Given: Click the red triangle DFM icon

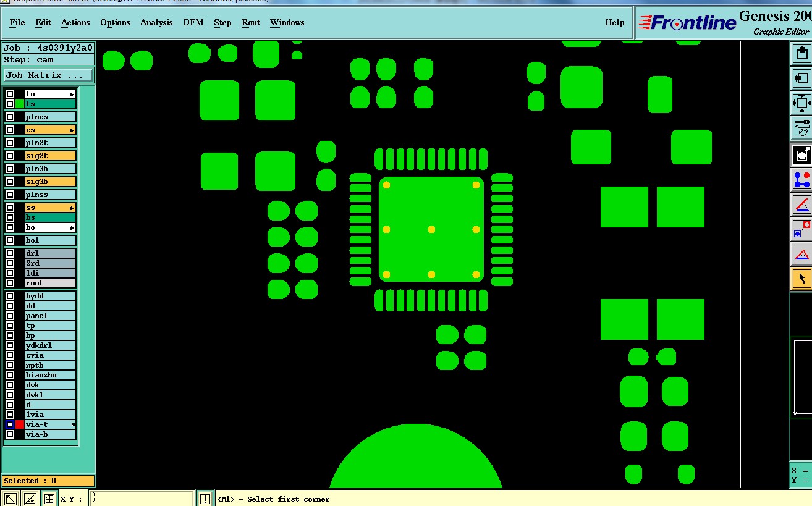Looking at the screenshot, I should [x=801, y=253].
